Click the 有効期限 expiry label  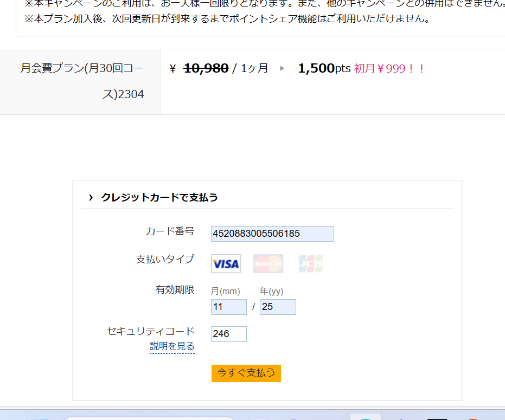[175, 289]
